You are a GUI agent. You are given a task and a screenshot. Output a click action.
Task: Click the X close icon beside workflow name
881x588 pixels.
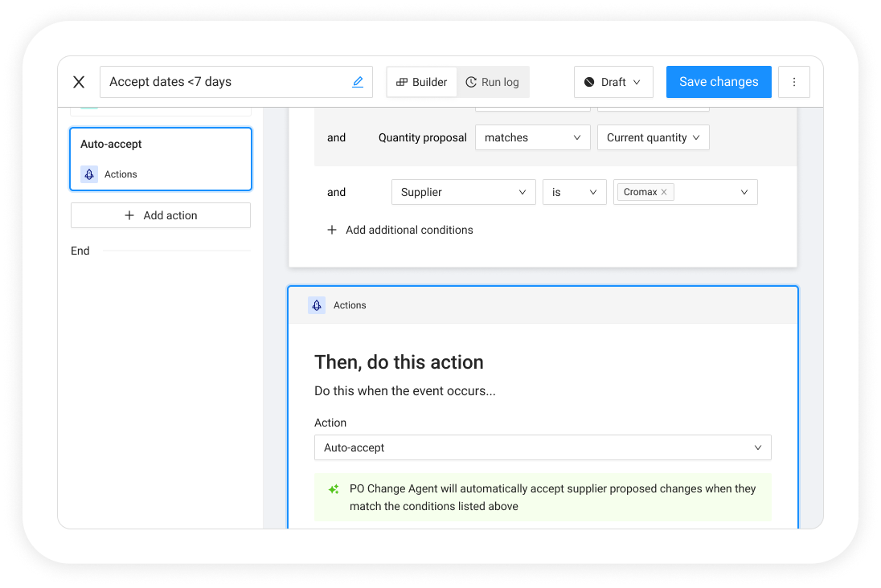79,82
